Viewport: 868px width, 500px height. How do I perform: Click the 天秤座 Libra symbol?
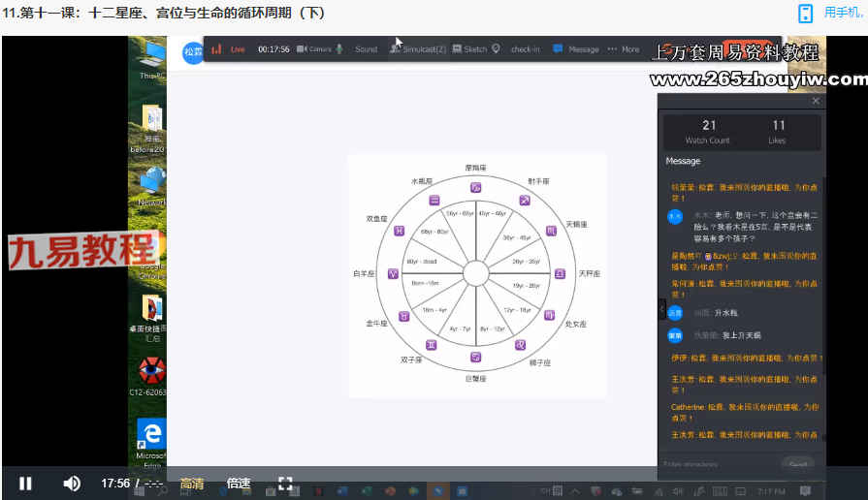click(x=561, y=274)
